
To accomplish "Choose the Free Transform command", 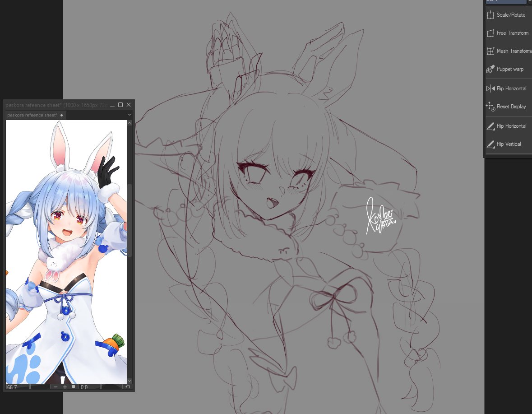I will [x=508, y=33].
